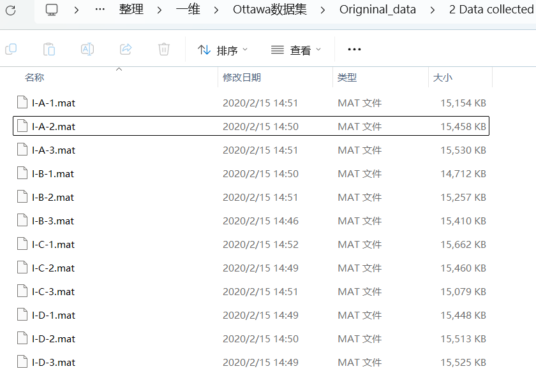Open the 查看 view dropdown

(296, 50)
